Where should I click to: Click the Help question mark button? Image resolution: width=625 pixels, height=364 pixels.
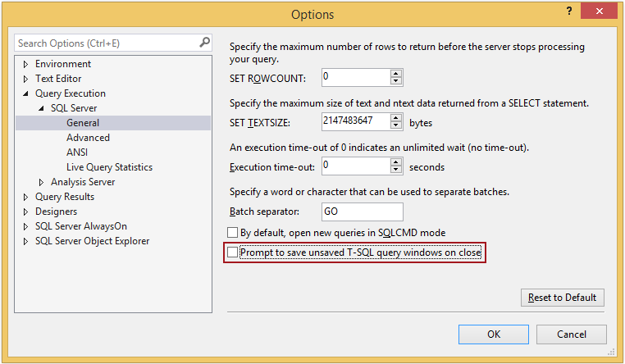[x=568, y=11]
